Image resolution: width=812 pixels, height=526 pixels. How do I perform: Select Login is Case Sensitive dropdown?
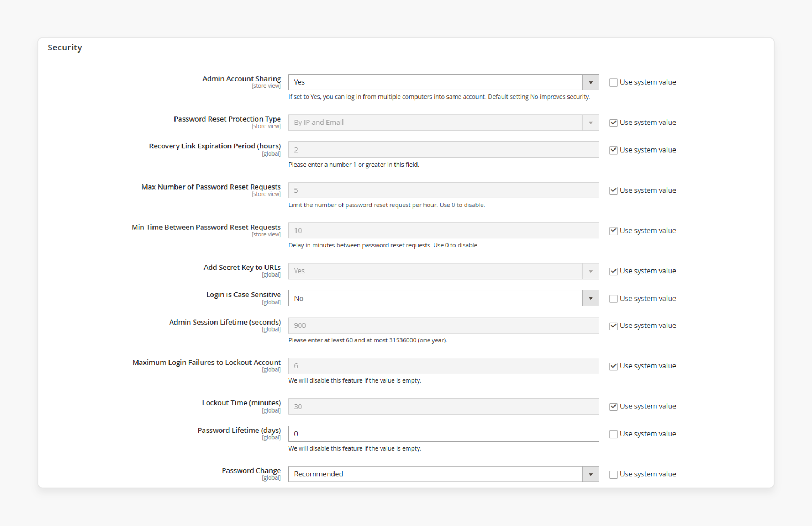[443, 298]
